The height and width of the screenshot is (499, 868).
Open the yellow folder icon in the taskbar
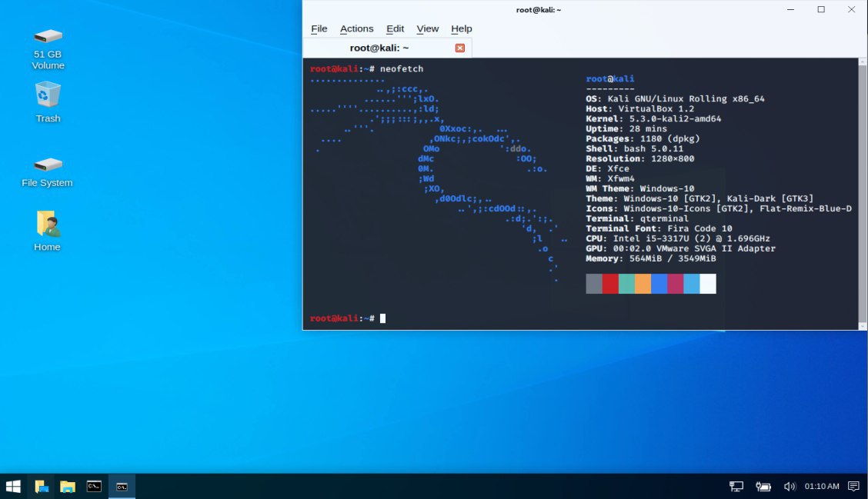(68, 486)
